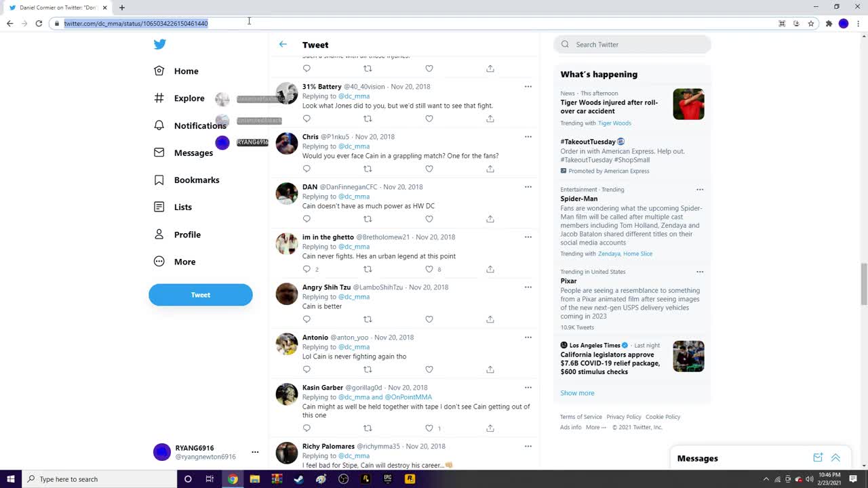Open the Privacy Policy link
This screenshot has height=488, width=868.
pos(624,417)
